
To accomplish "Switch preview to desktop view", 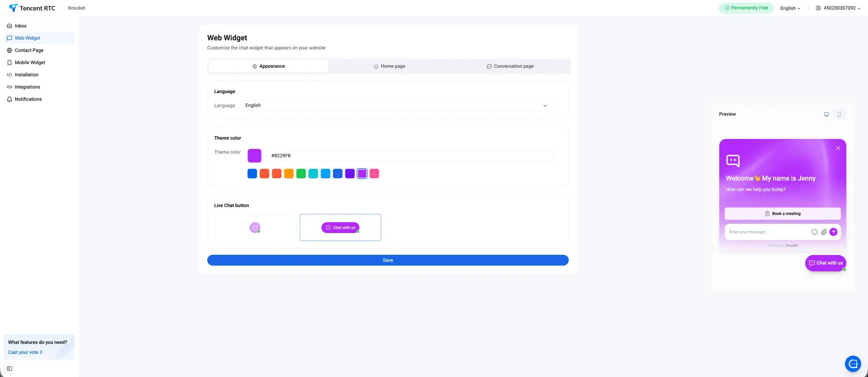I will 826,114.
